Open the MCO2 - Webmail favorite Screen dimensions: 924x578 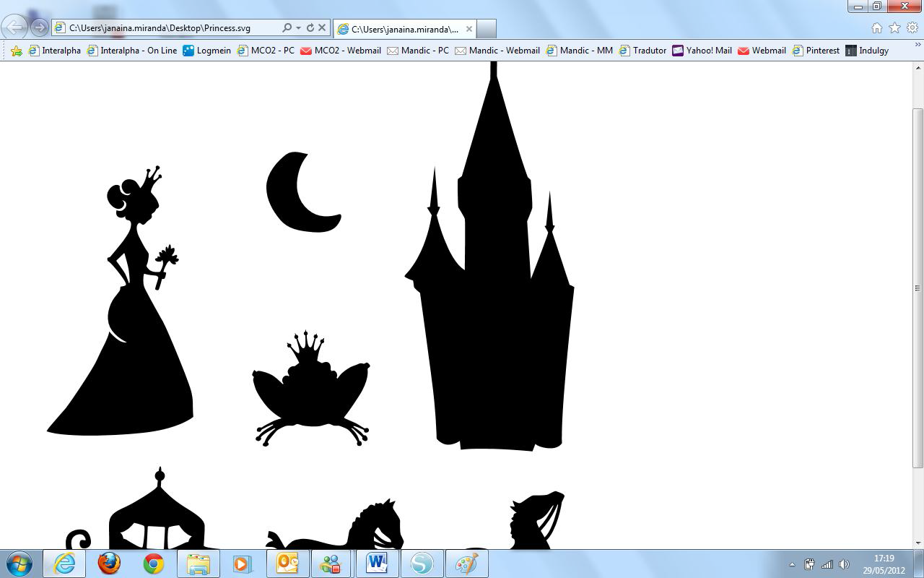[x=340, y=51]
